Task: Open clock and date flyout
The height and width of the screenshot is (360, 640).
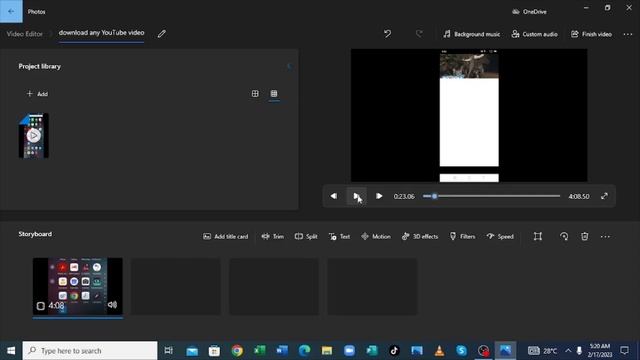Action: [600, 351]
